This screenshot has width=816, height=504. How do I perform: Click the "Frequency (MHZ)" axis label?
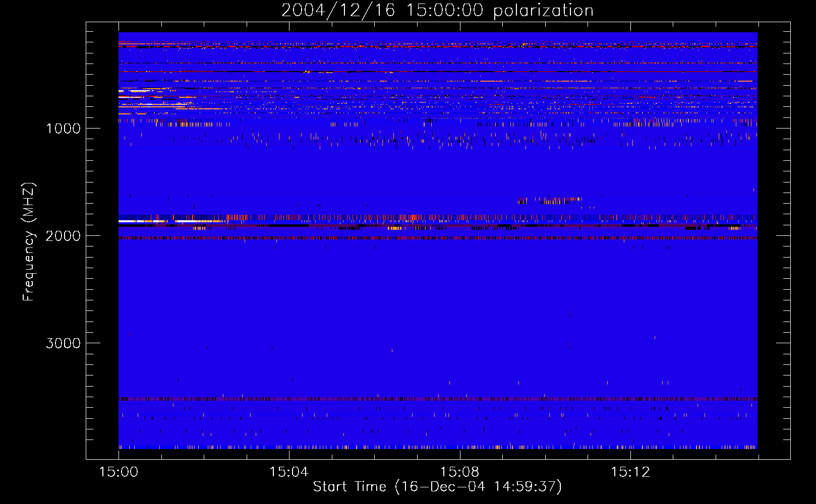(x=29, y=242)
